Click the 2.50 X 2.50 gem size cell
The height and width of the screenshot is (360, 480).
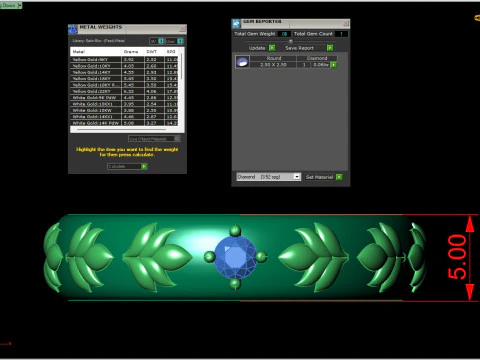tap(273, 65)
